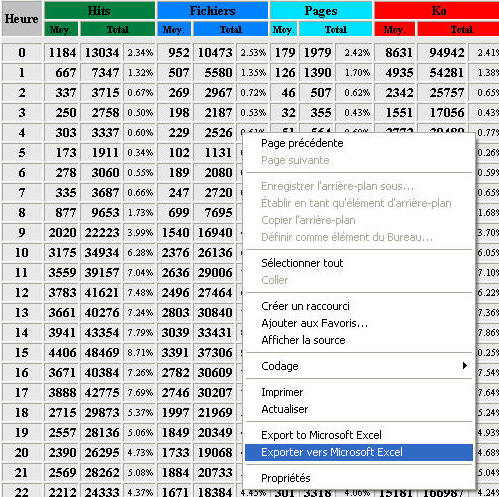
Task: Click hits total cell '9653'
Action: pos(101,213)
